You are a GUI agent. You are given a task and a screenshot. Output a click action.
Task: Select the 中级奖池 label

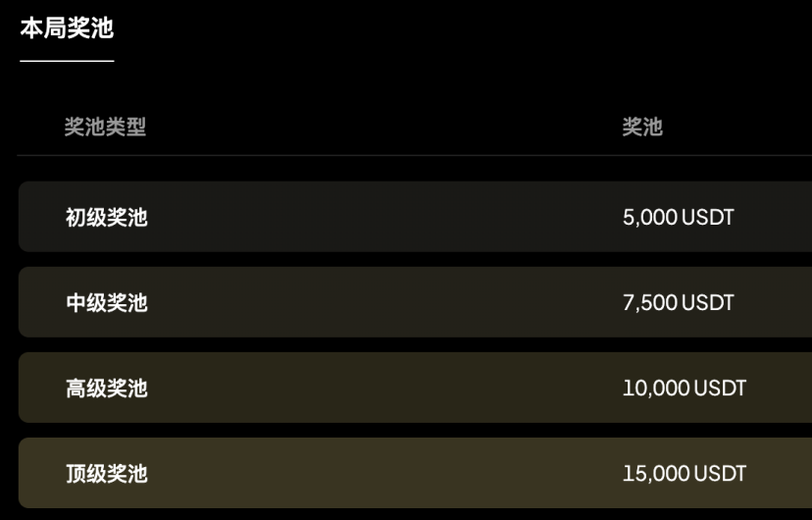(x=106, y=303)
